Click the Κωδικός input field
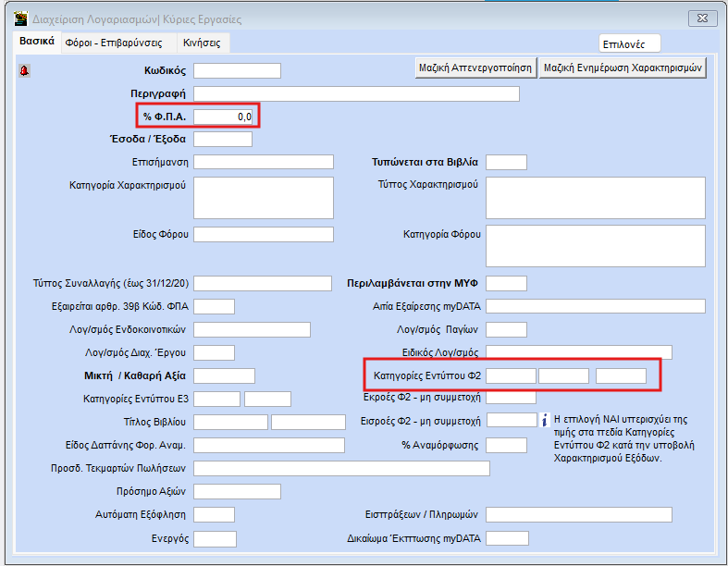Image resolution: width=728 pixels, height=566 pixels. (237, 71)
